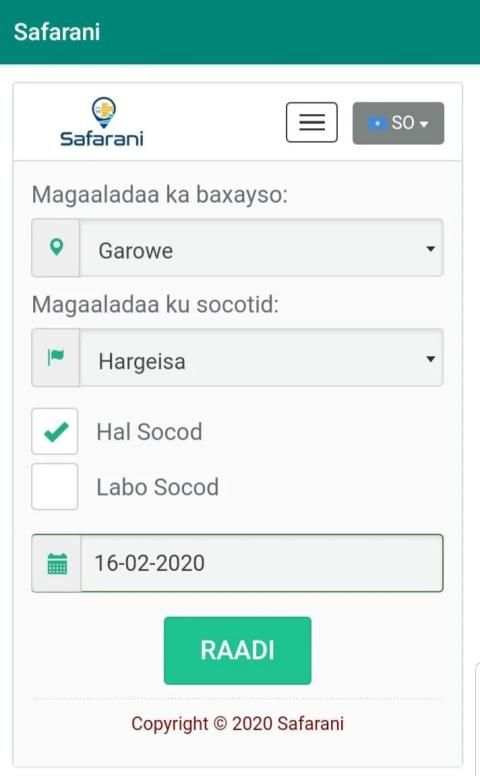480x776 pixels.
Task: Click the green checkmark for Hal Socod
Action: tap(56, 432)
